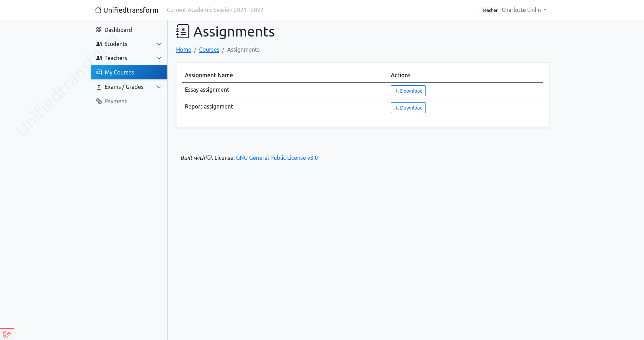
Task: Click the Exams / Grades label
Action: 124,87
